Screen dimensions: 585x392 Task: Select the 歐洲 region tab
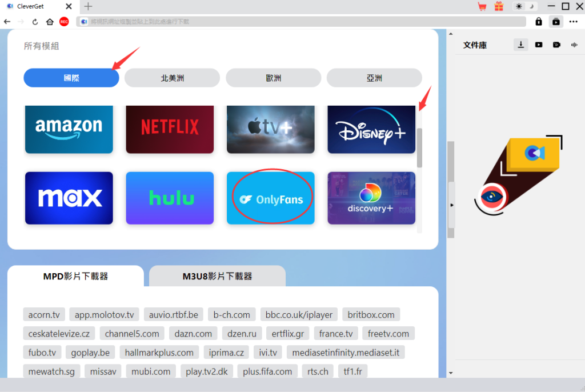point(274,78)
